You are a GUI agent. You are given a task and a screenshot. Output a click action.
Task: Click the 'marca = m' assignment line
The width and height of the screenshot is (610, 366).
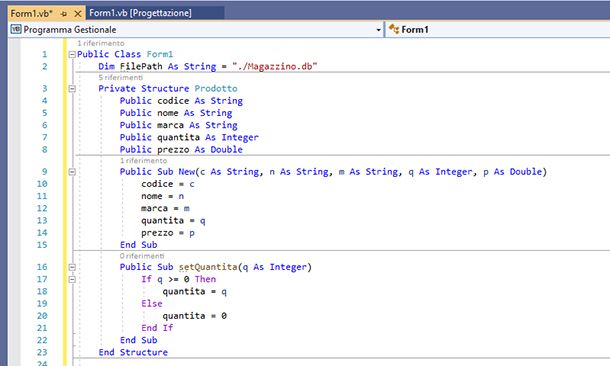[165, 208]
